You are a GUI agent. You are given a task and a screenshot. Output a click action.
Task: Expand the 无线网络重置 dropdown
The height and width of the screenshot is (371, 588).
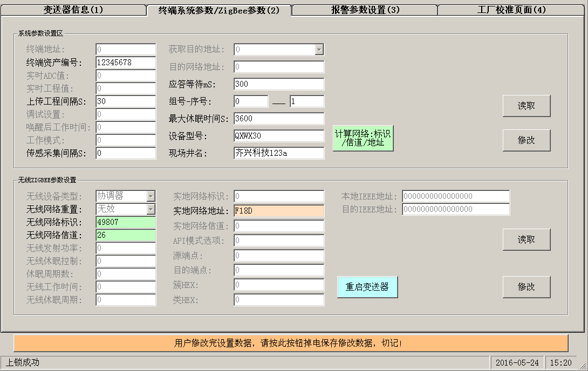[x=151, y=209]
